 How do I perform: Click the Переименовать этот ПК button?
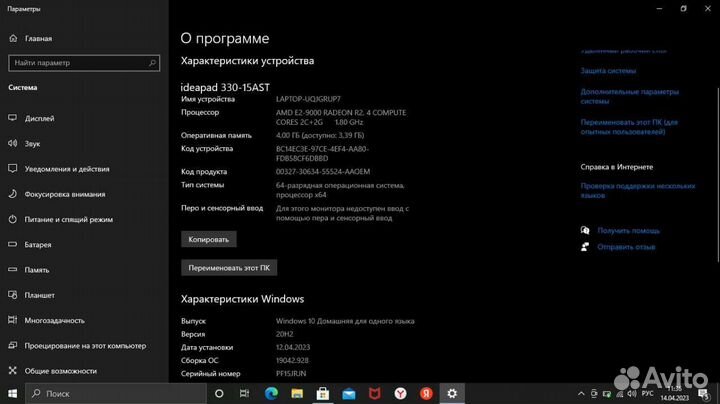[x=229, y=268]
